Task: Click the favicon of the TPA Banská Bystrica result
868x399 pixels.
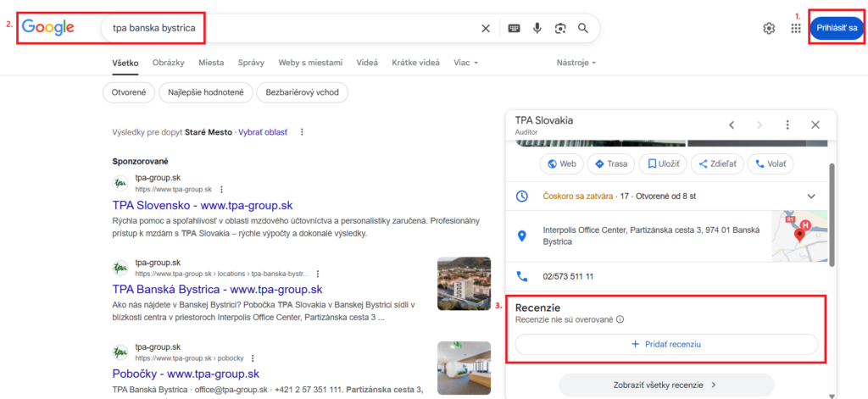Action: (120, 268)
